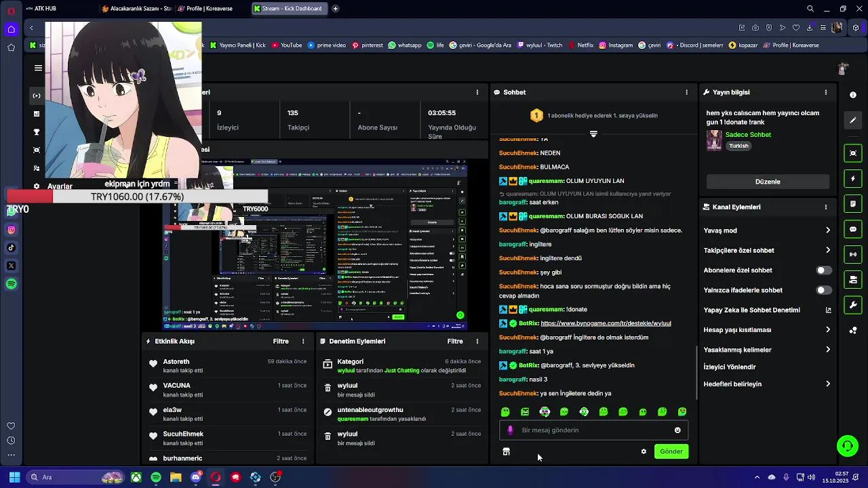Open the stream broadcast icon in dashboard sidebar
This screenshot has height=488, width=868.
[x=37, y=96]
